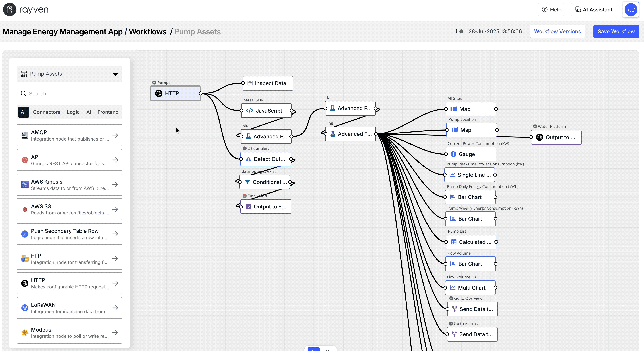Select the Gauge node
Image resolution: width=644 pixels, height=351 pixels.
(471, 154)
